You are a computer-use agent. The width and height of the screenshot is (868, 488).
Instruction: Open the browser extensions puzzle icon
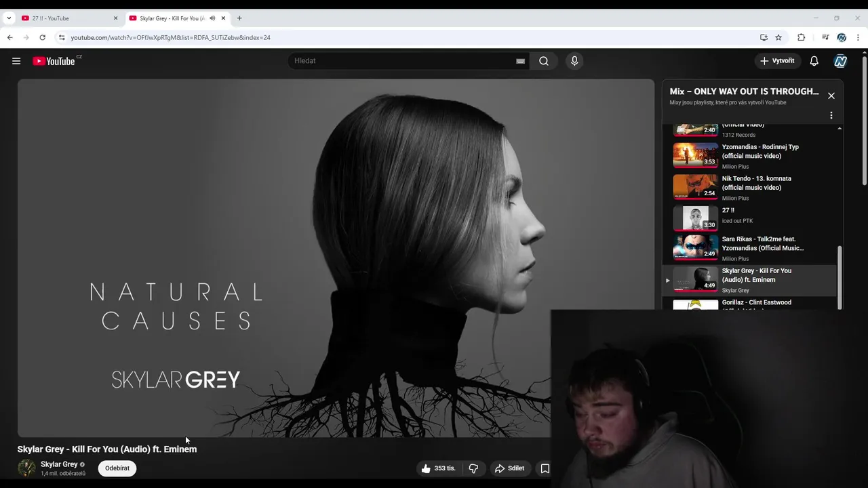[x=801, y=37]
